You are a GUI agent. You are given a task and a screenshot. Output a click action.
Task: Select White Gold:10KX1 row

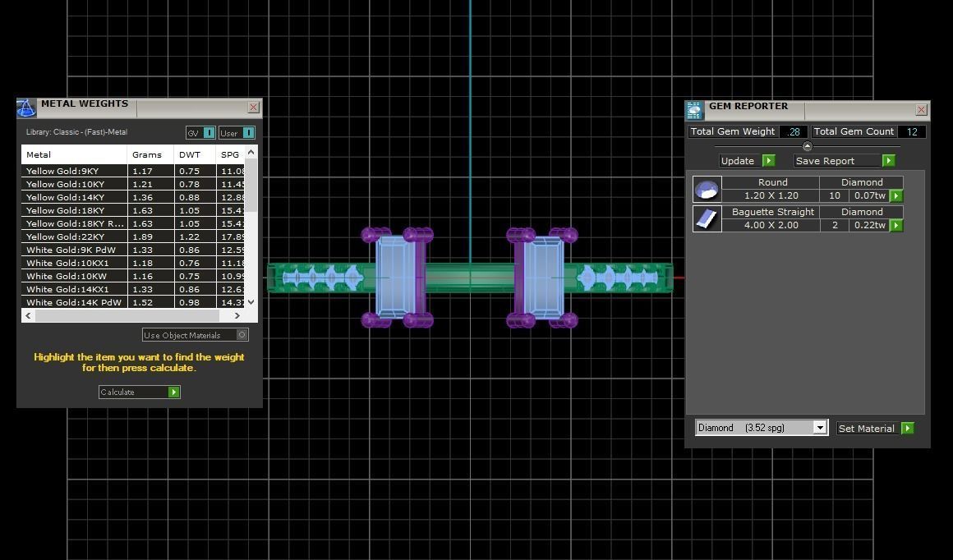click(x=133, y=263)
